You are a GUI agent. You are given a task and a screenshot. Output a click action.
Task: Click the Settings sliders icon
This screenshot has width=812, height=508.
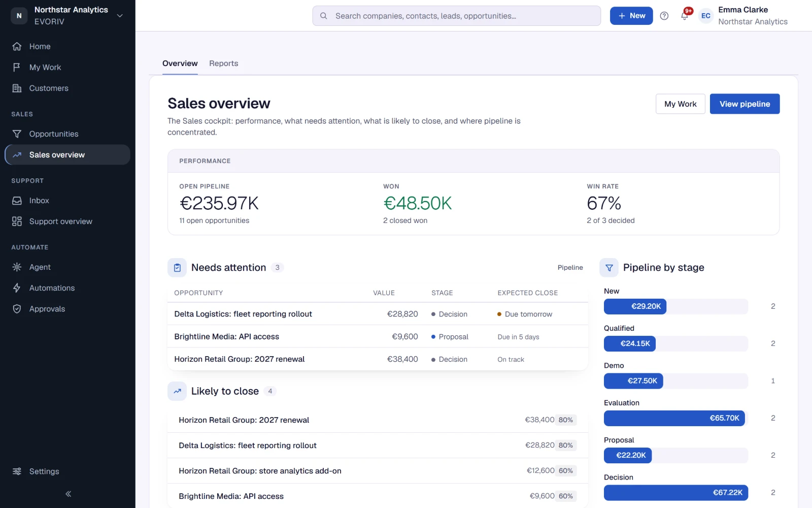tap(17, 471)
